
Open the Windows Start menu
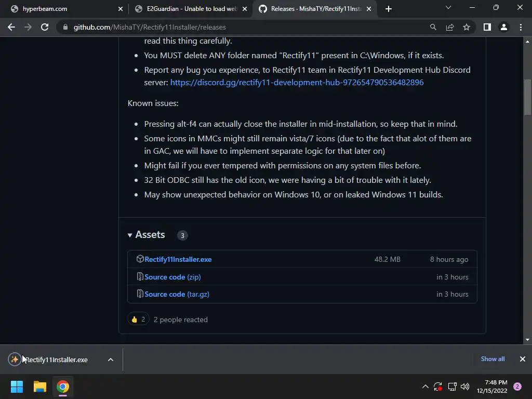[17, 387]
